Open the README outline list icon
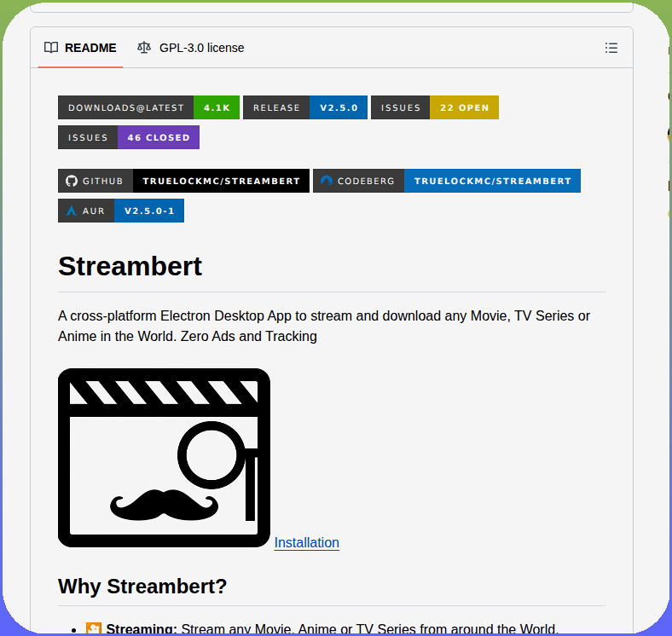672x636 pixels. 611,48
